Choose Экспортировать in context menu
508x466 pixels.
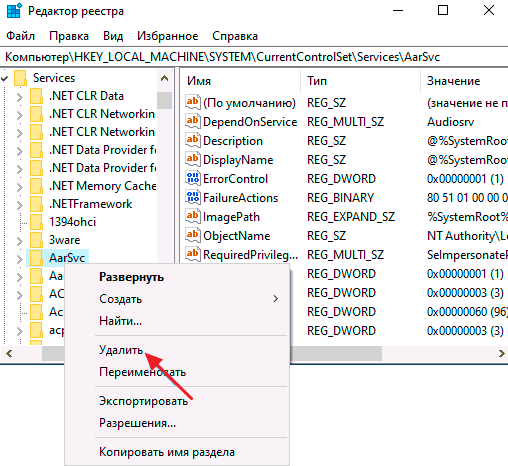[177, 401]
